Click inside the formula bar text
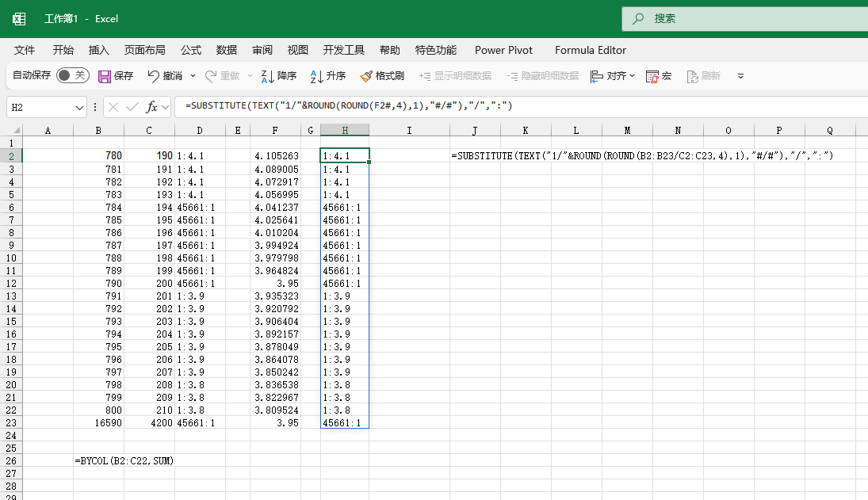The height and width of the screenshot is (500, 868). click(349, 105)
